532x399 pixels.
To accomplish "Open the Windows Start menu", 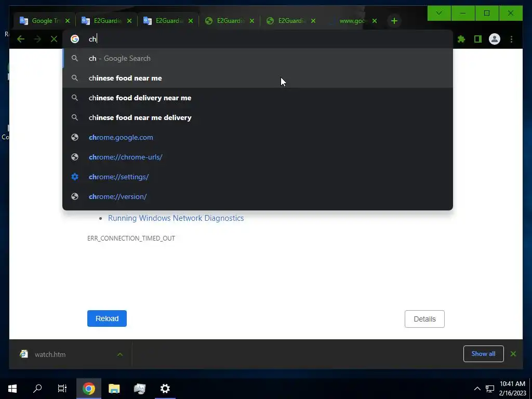I will [x=12, y=389].
